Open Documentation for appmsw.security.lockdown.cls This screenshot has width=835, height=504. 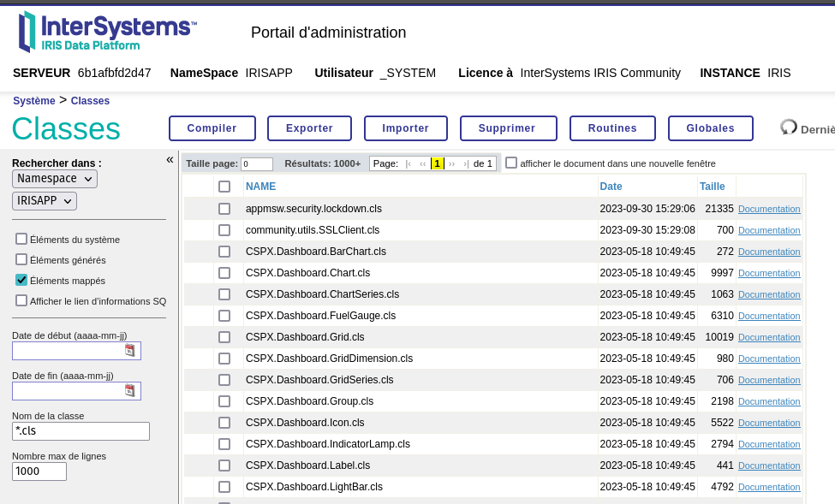769,209
